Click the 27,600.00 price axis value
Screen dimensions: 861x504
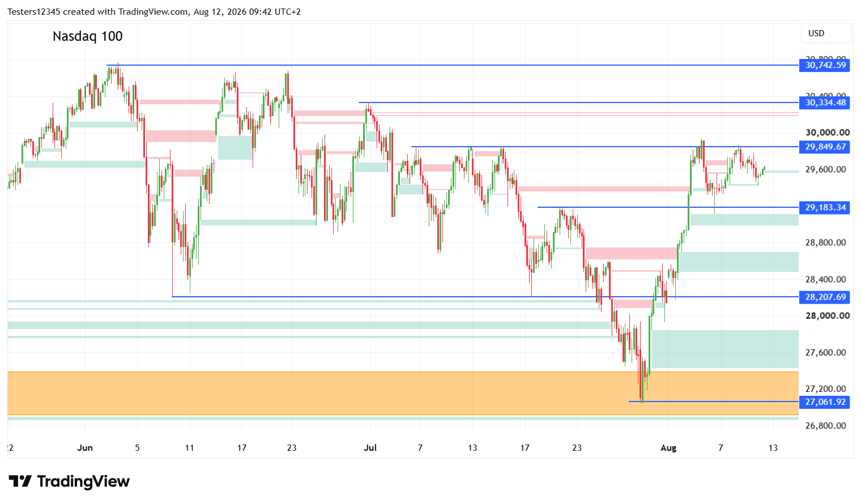826,352
